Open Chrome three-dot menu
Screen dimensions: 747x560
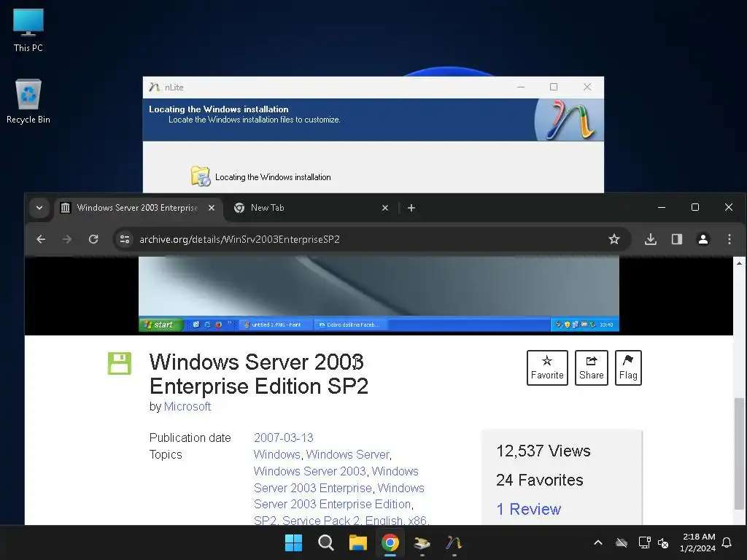click(729, 239)
